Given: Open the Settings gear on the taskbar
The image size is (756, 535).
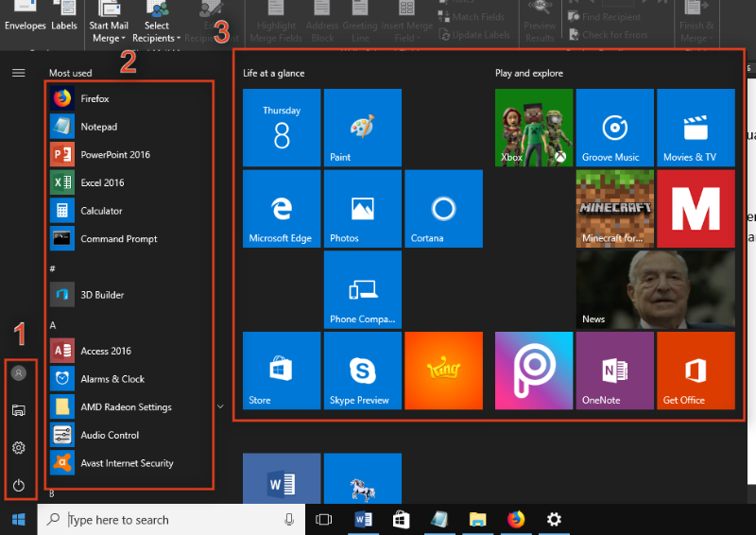Looking at the screenshot, I should tap(554, 520).
